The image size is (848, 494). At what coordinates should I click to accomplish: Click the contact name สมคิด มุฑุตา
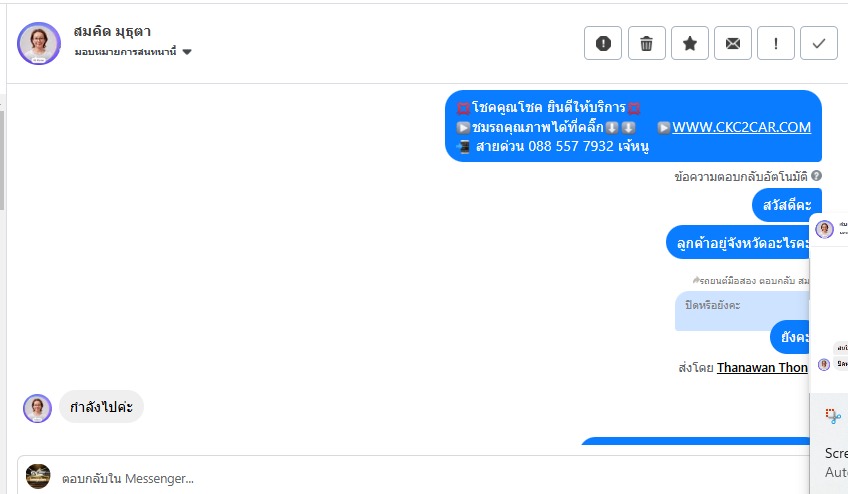(112, 31)
